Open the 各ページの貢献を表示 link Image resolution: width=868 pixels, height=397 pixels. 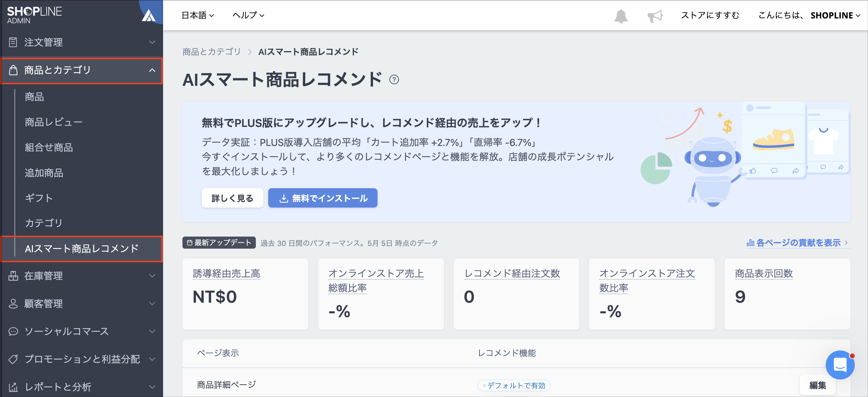(x=797, y=243)
